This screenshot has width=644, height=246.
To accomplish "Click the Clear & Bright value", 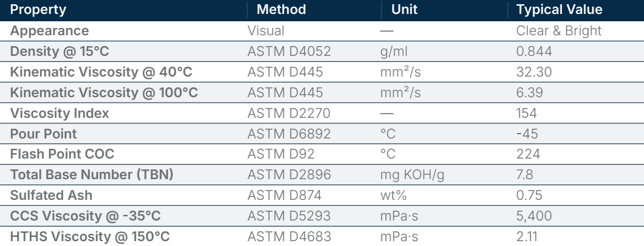I will pyautogui.click(x=558, y=31).
